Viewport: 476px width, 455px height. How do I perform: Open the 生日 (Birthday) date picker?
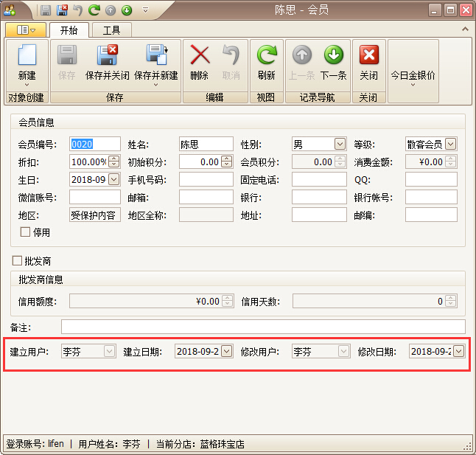114,179
